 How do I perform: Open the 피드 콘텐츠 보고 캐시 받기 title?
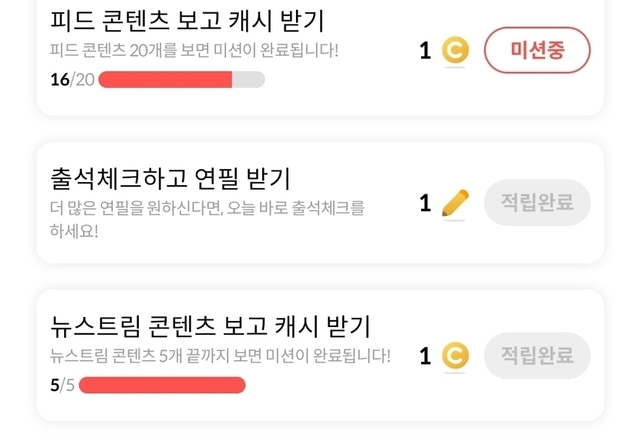point(187,20)
